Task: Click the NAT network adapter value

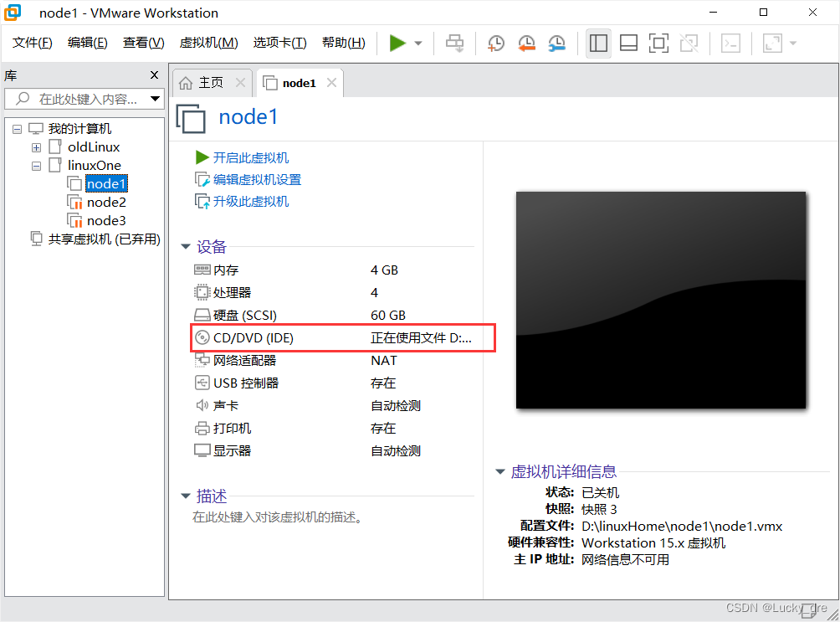Action: click(383, 360)
